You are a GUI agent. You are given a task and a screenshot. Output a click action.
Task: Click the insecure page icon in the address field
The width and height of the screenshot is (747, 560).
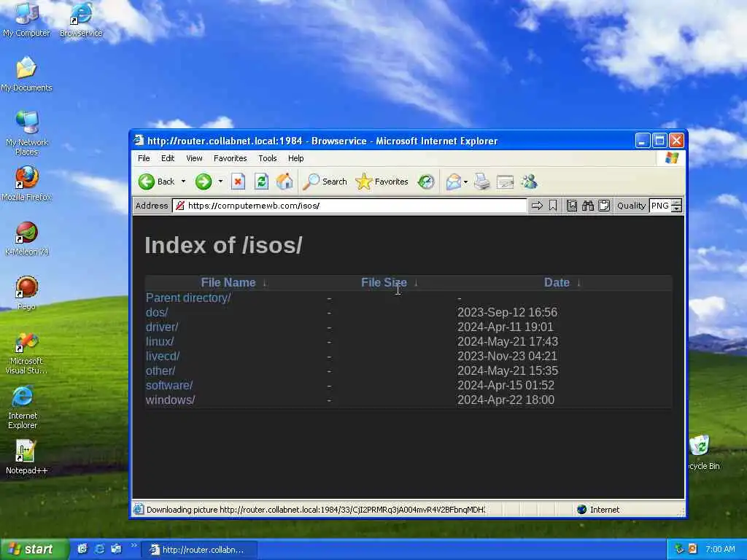tap(179, 206)
